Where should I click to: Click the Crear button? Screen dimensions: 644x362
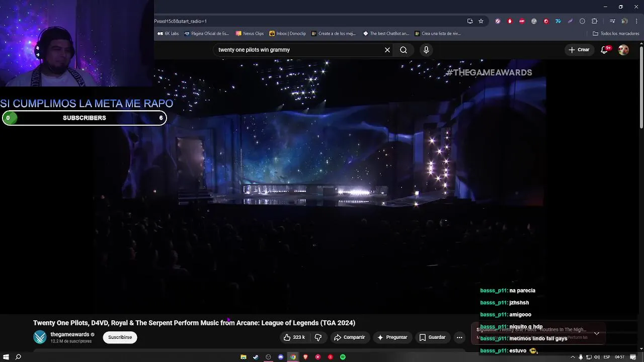click(579, 50)
